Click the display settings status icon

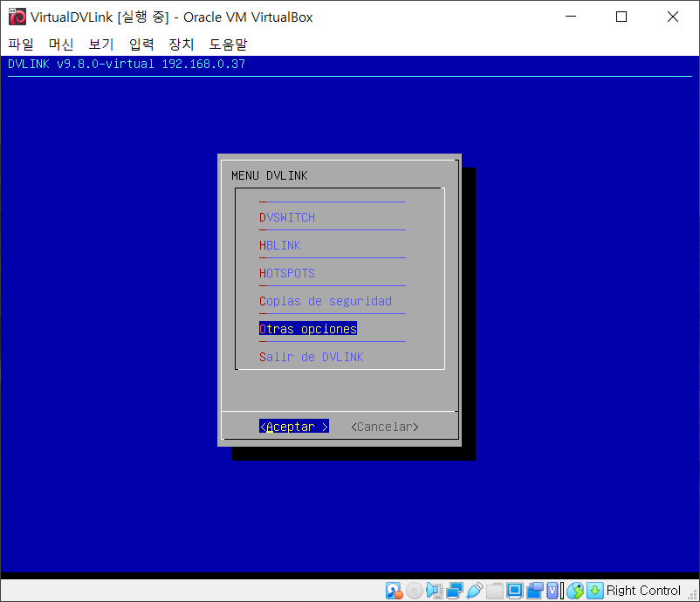515,591
